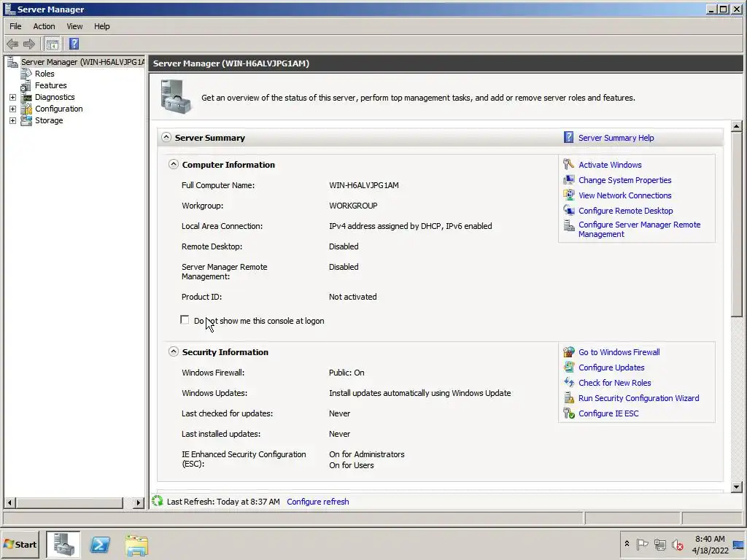This screenshot has height=560, width=747.
Task: Click the tree pane scroll right arrow
Action: [138, 502]
